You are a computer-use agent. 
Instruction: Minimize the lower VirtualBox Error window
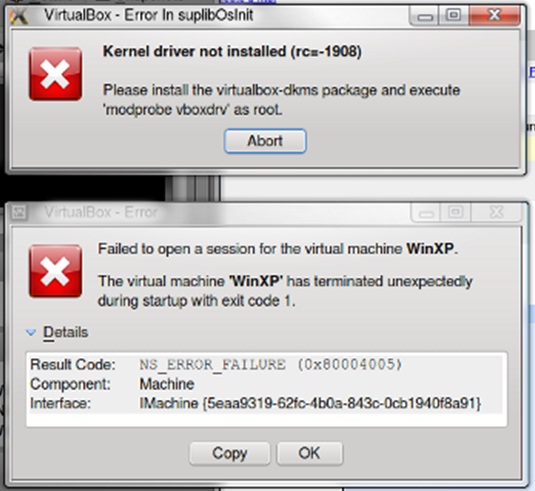click(x=426, y=213)
